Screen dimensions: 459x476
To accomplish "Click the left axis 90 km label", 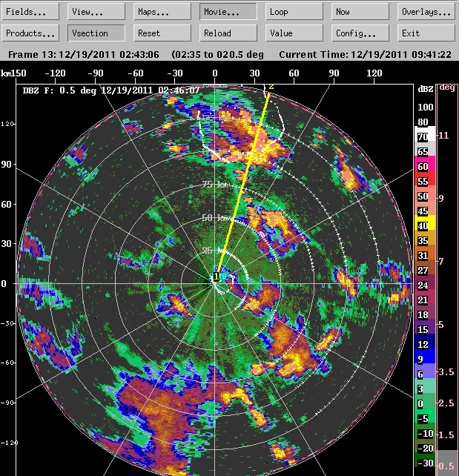I will 7,165.
